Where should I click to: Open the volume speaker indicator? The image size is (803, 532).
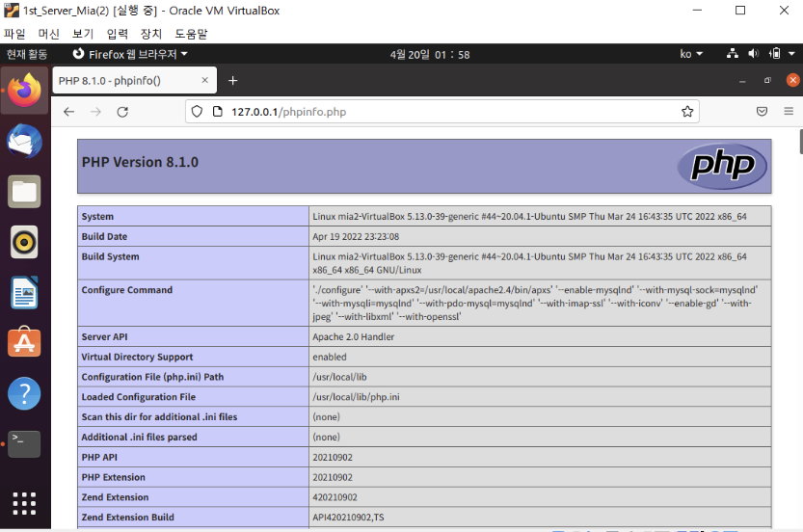(753, 54)
